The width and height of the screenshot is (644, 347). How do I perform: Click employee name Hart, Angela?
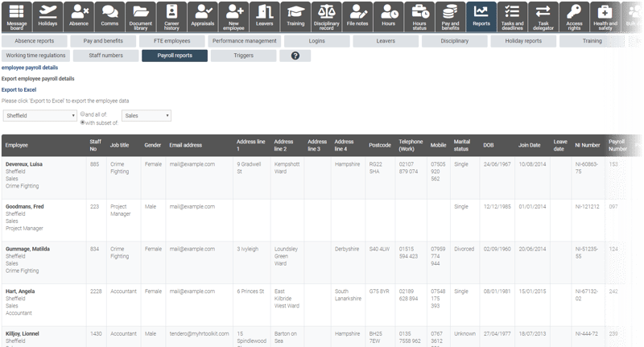pyautogui.click(x=20, y=291)
